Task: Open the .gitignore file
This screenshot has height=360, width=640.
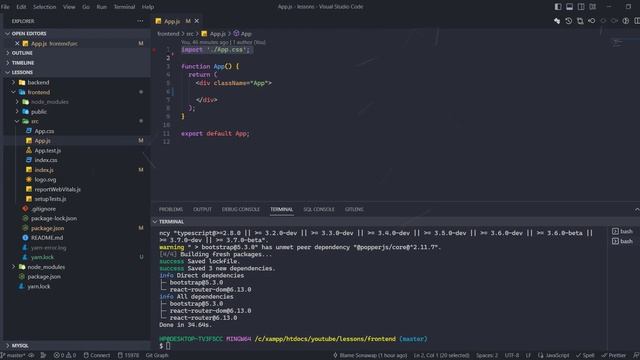Action: coord(43,209)
